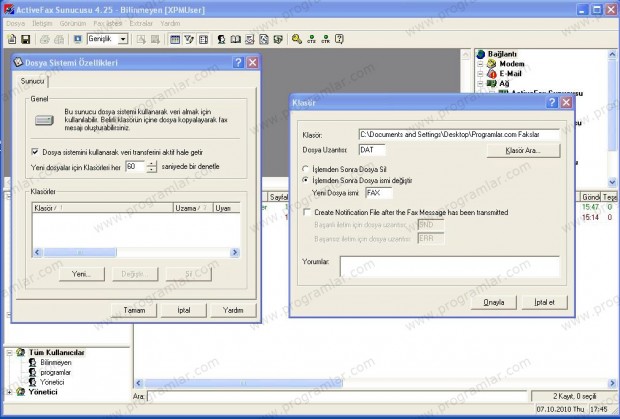Image resolution: width=620 pixels, height=419 pixels.
Task: Click the filter funnel toolbar icon
Action: coord(189,39)
